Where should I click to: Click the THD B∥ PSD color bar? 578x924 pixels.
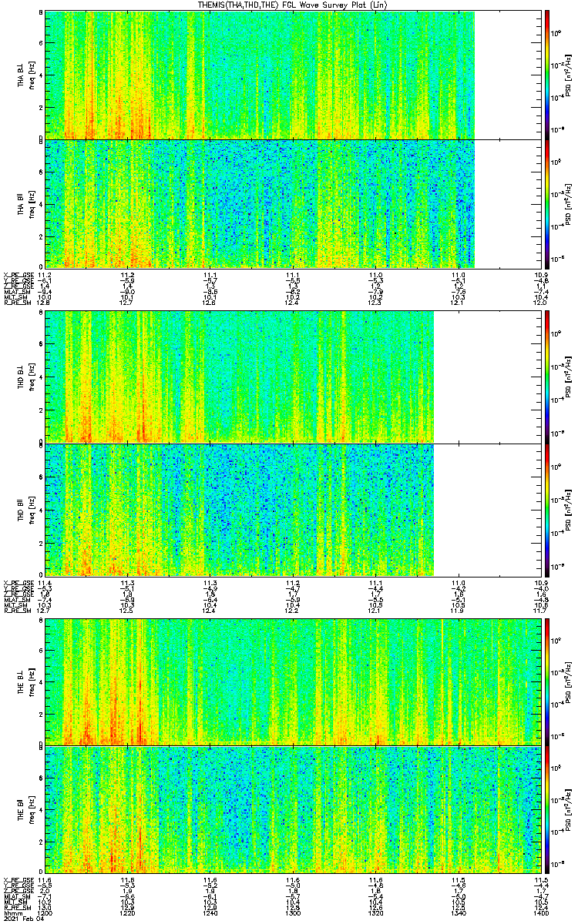point(546,510)
